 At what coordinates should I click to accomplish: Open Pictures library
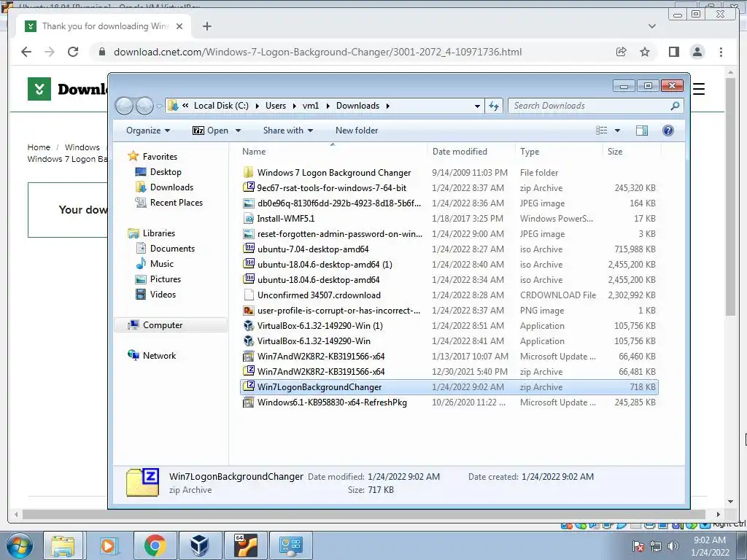pyautogui.click(x=166, y=279)
